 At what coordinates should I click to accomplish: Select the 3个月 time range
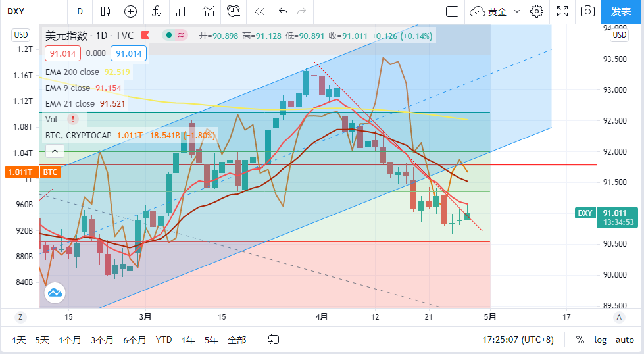pos(102,340)
